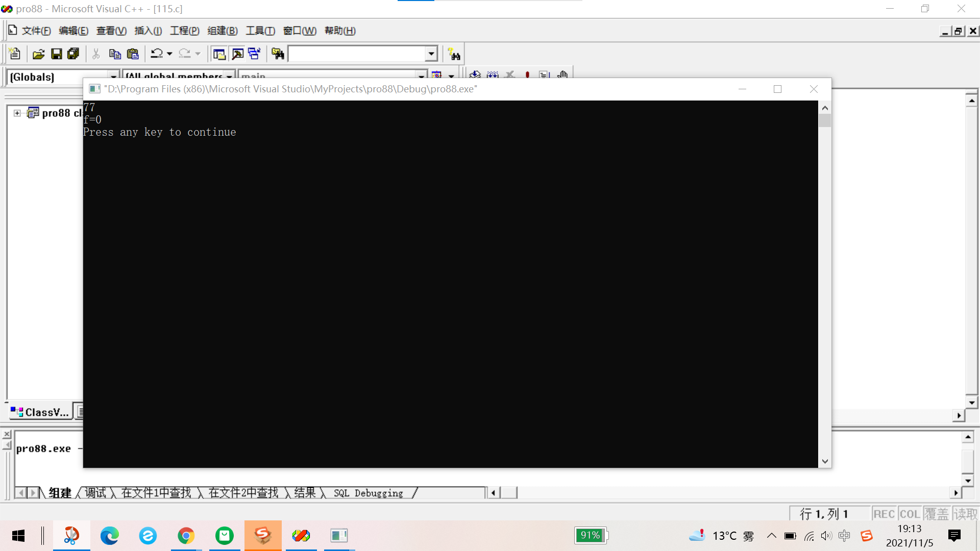
Task: Open the Undo history dropdown arrow
Action: [169, 54]
